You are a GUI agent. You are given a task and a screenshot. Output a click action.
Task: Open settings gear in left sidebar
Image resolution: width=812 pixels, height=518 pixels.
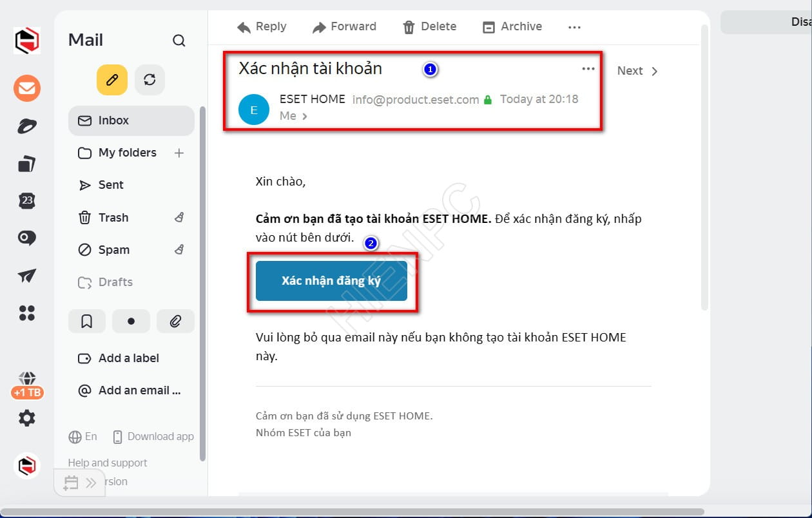pos(27,418)
